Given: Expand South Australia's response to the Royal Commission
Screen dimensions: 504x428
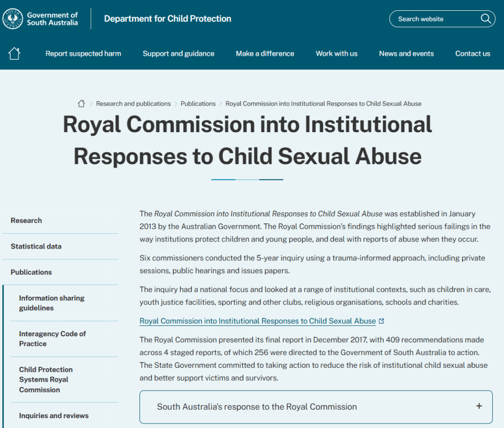Looking at the screenshot, I should click(x=257, y=407).
